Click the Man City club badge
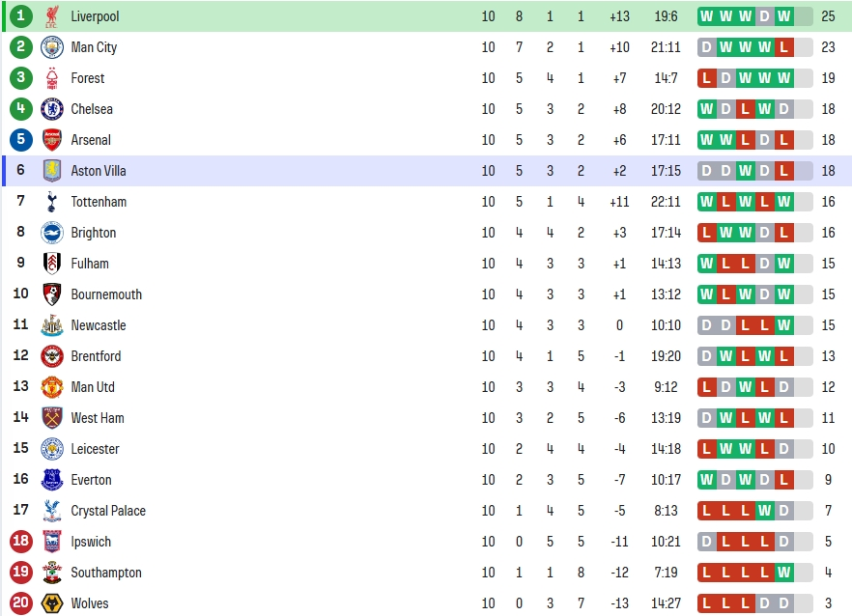This screenshot has height=616, width=852. (x=52, y=47)
